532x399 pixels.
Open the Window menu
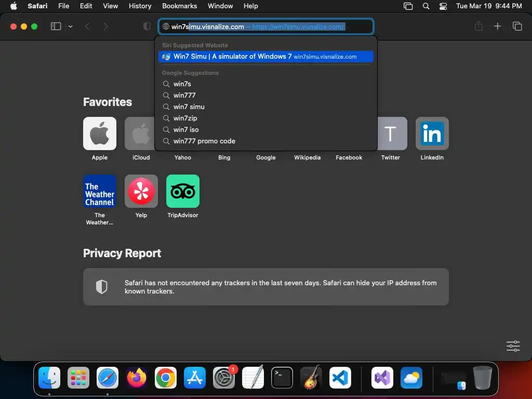220,6
